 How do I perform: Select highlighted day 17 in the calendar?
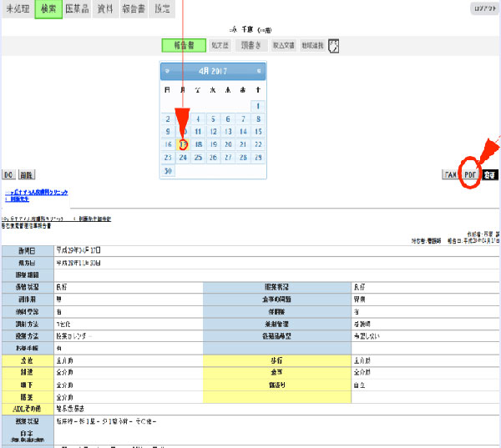click(183, 144)
